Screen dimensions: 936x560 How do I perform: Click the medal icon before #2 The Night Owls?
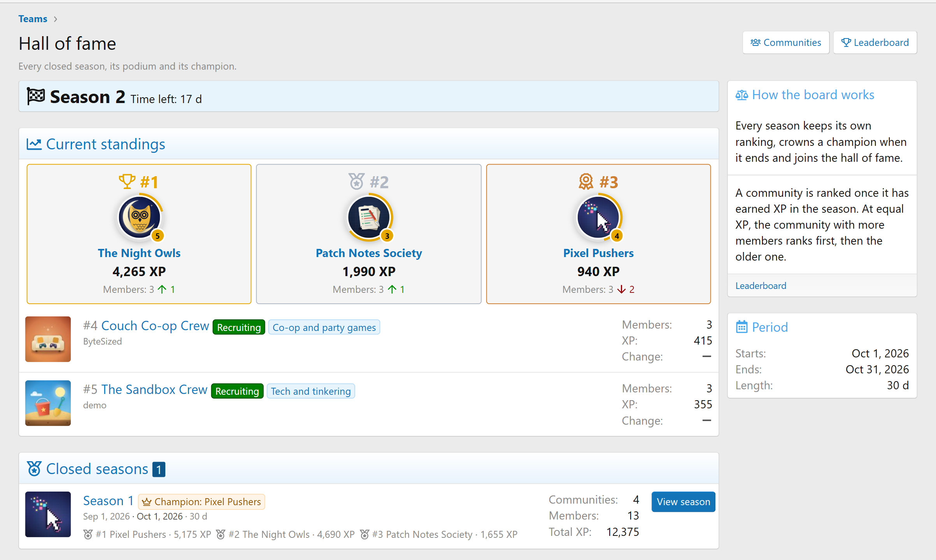point(221,534)
